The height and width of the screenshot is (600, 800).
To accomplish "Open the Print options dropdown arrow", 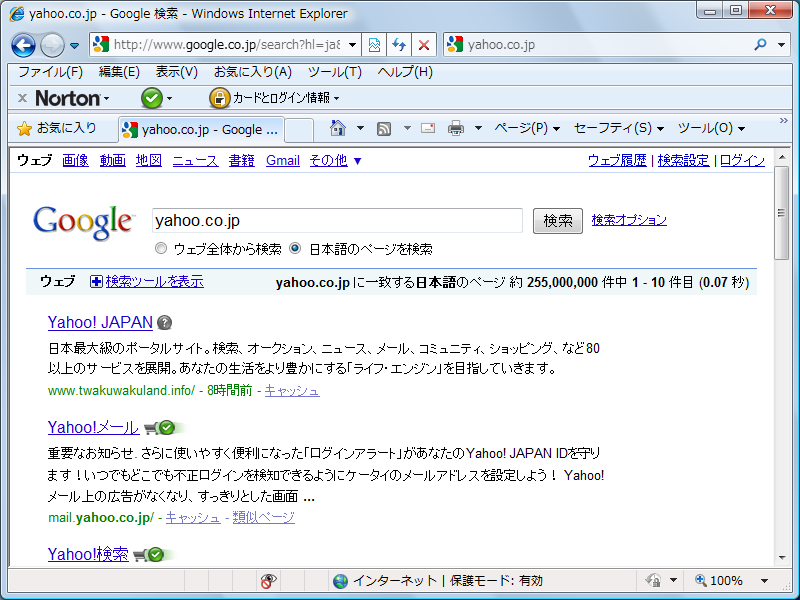I will pyautogui.click(x=478, y=128).
